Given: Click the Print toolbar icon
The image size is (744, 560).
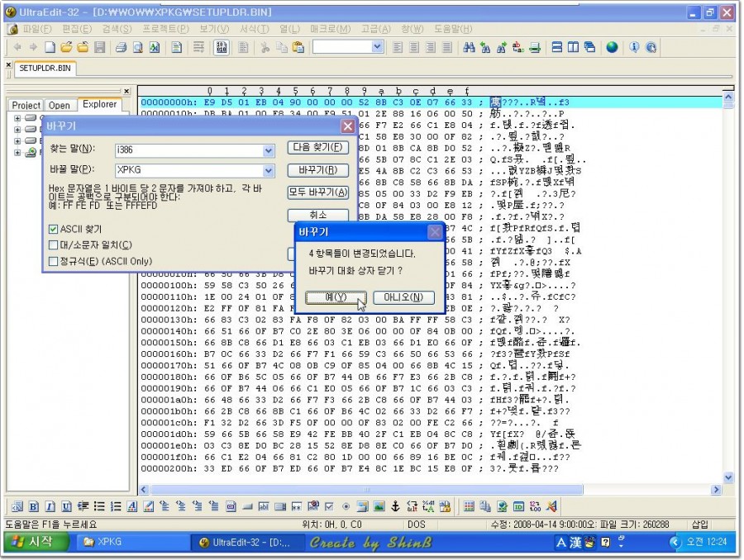Looking at the screenshot, I should [x=121, y=47].
